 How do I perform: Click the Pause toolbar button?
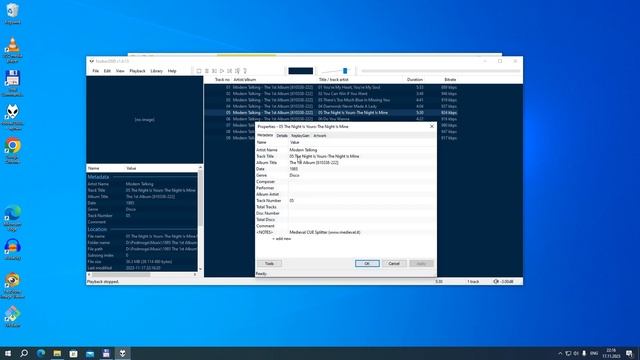tap(207, 71)
